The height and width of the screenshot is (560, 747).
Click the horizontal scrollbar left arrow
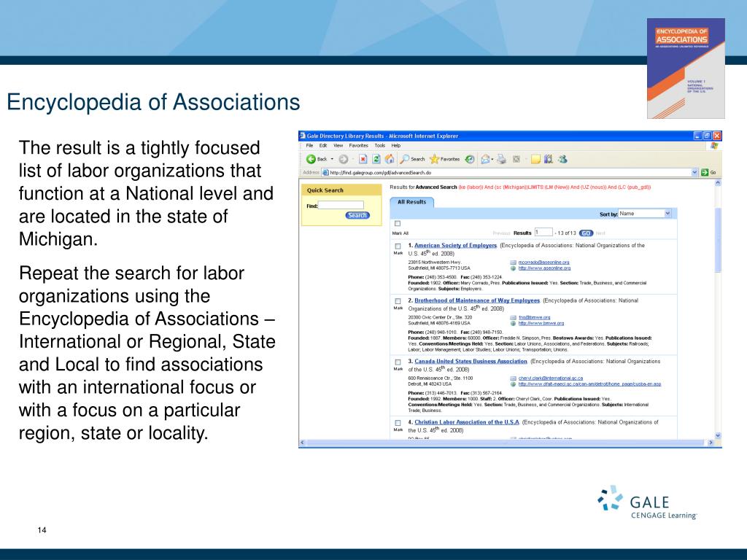pyautogui.click(x=302, y=443)
